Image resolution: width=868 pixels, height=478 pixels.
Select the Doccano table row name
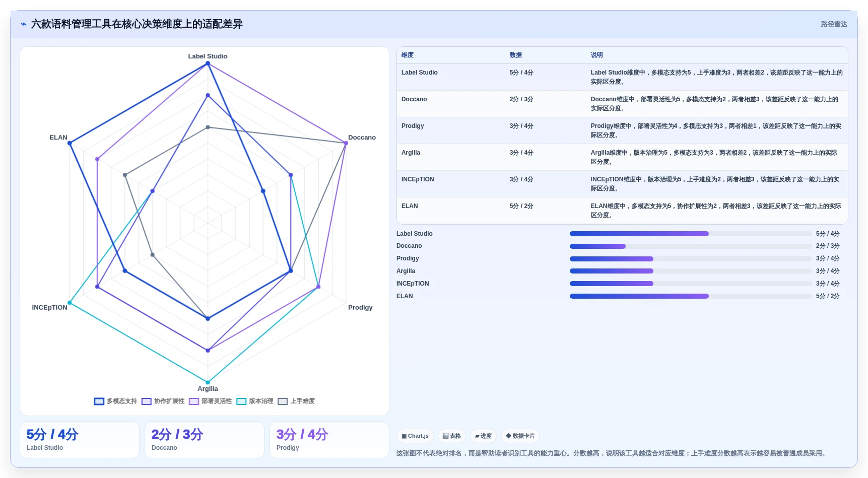tap(414, 99)
